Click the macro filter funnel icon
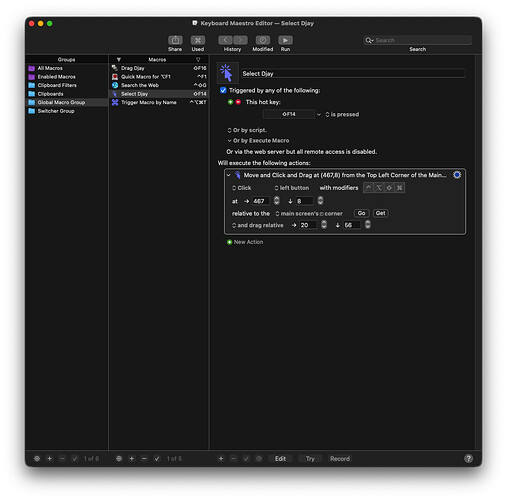The image size is (506, 500). tap(119, 60)
